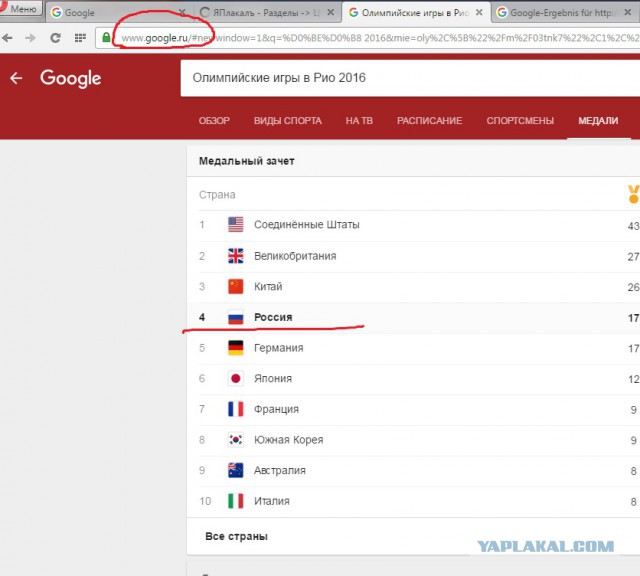640x576 pixels.
Task: Click the gold count 12 for Japan
Action: [633, 379]
